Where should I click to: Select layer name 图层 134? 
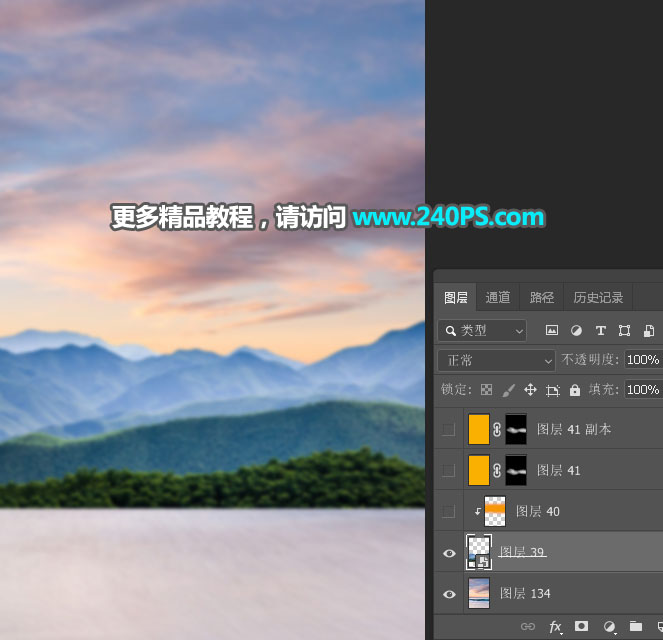coord(525,594)
